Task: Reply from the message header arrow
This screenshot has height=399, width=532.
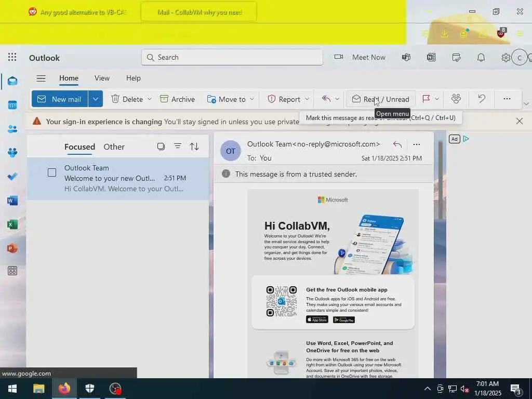Action: click(x=397, y=144)
